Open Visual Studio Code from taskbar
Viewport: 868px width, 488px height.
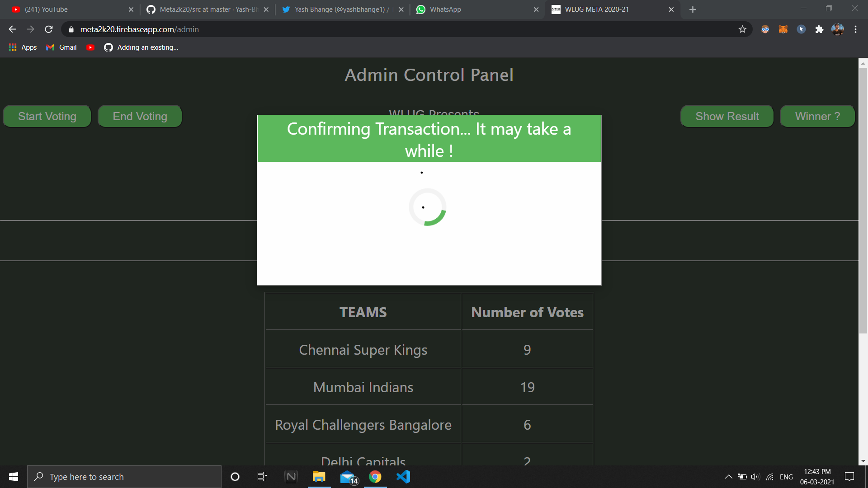[x=403, y=477]
